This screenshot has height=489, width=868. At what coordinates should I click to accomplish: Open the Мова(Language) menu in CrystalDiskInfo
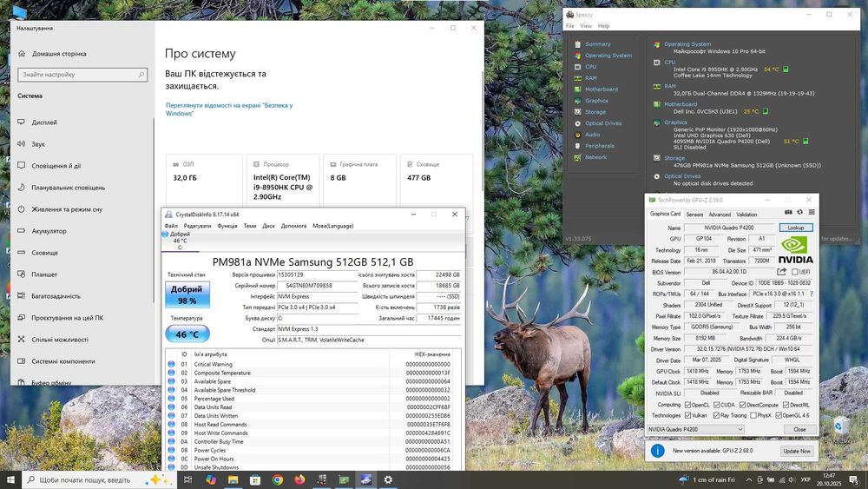(332, 226)
